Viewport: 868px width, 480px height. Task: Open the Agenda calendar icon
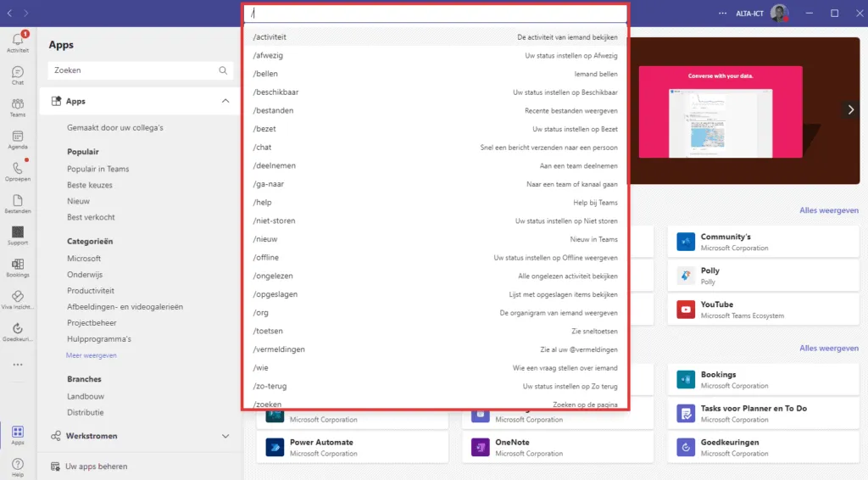pos(18,139)
